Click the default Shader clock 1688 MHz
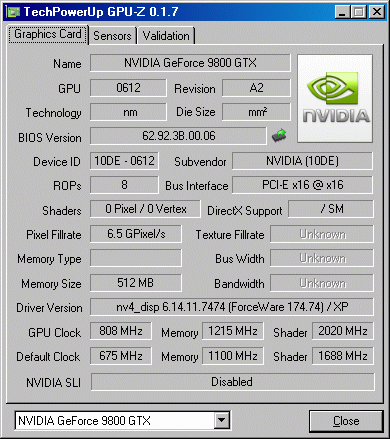The height and width of the screenshot is (439, 390). coord(343,356)
